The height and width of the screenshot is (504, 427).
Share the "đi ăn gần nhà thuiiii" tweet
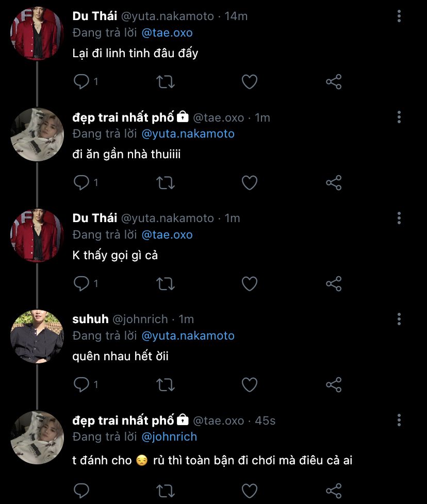pyautogui.click(x=334, y=182)
